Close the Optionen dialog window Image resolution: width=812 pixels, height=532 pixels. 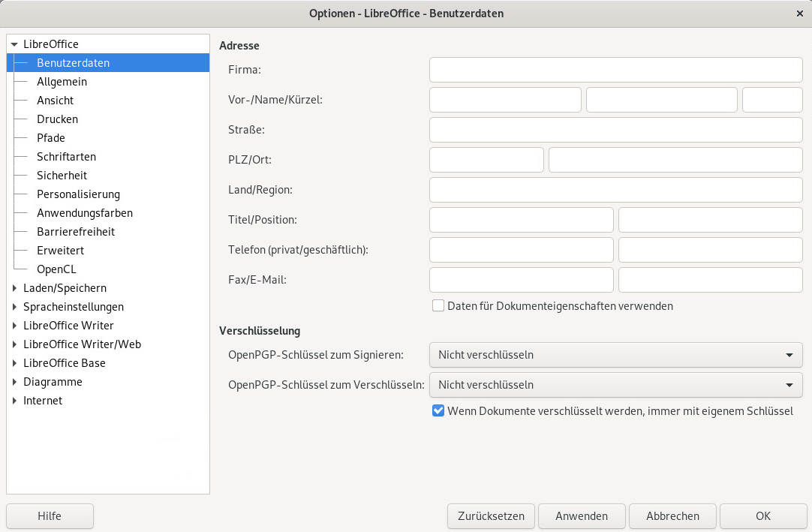799,14
